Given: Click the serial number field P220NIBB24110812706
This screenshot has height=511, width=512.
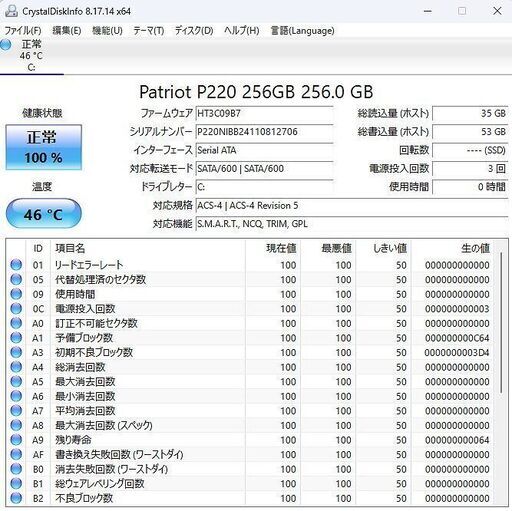Looking at the screenshot, I should point(264,132).
